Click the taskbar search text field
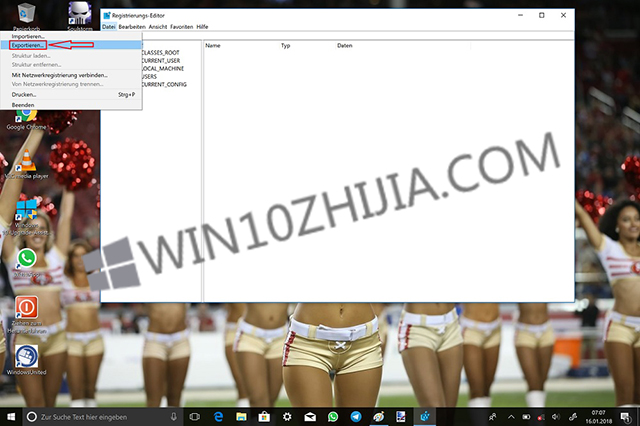640x426 pixels. (102, 417)
